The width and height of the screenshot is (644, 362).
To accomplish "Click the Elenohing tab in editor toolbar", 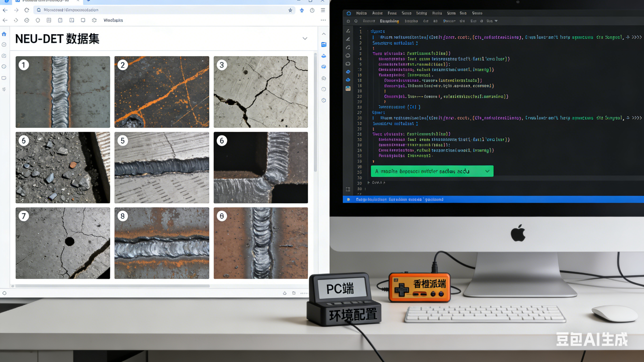I will click(x=389, y=21).
